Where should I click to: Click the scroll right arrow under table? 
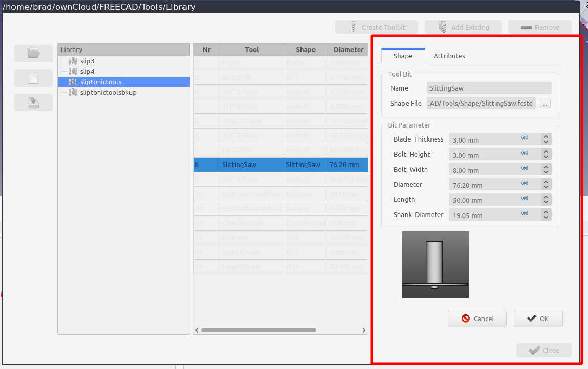[x=364, y=330]
